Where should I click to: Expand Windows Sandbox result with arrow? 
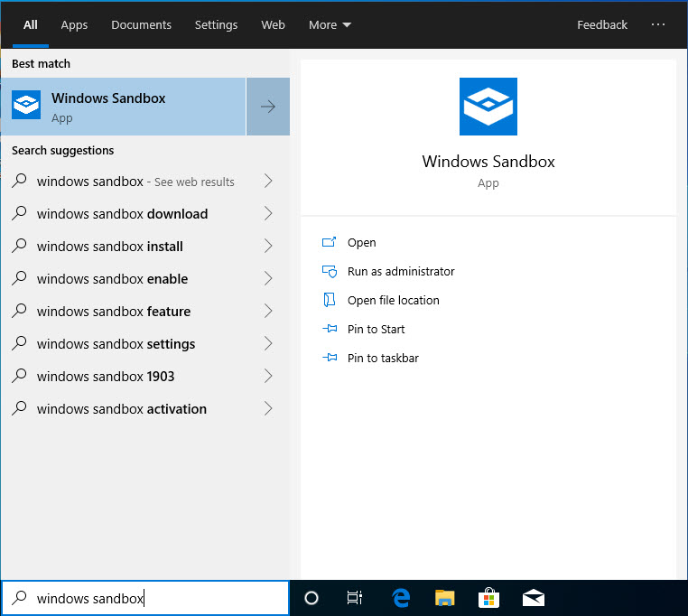[x=268, y=107]
